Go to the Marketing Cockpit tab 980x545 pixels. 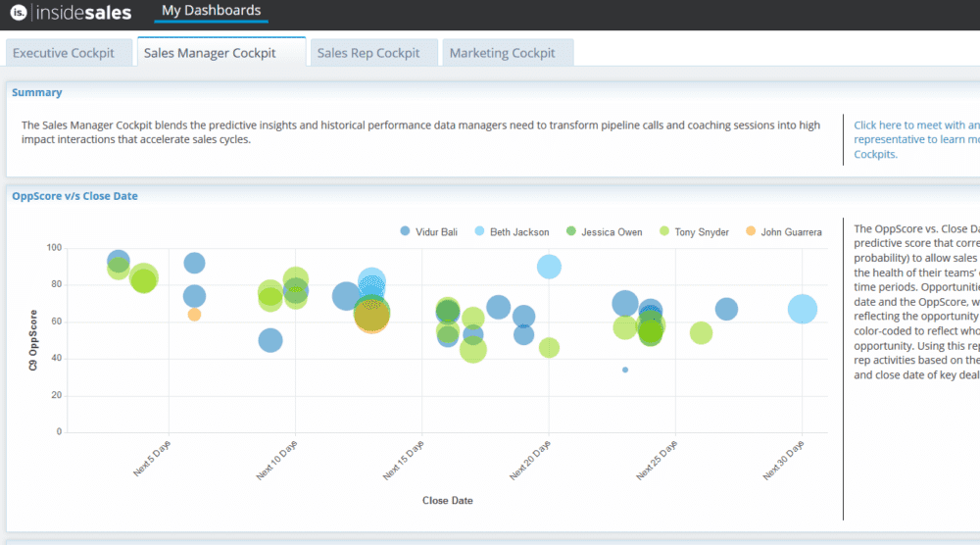[502, 53]
